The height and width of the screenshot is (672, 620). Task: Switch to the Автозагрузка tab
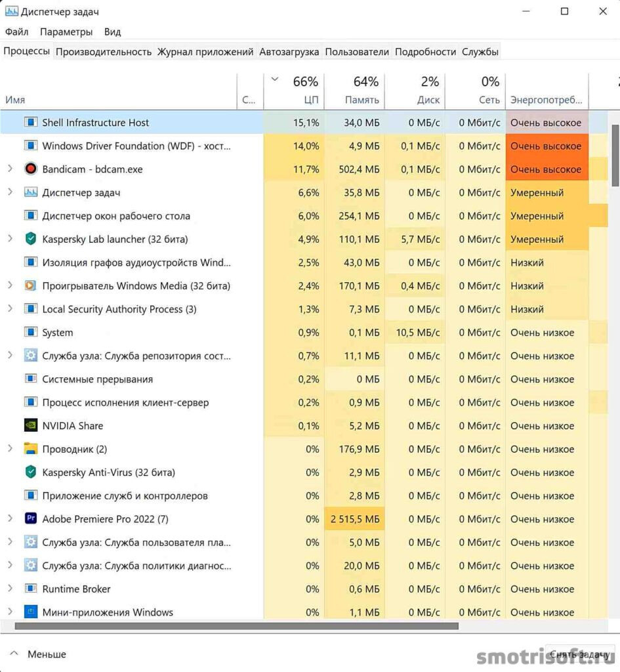tap(289, 52)
